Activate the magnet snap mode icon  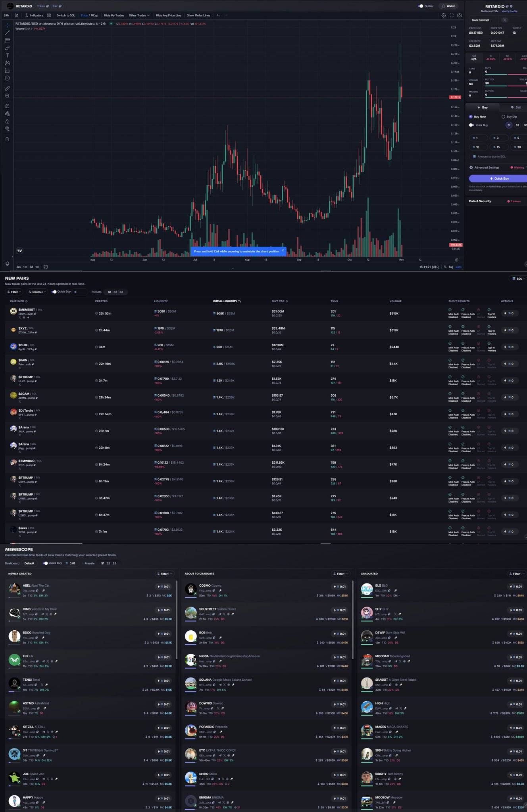(x=7, y=106)
